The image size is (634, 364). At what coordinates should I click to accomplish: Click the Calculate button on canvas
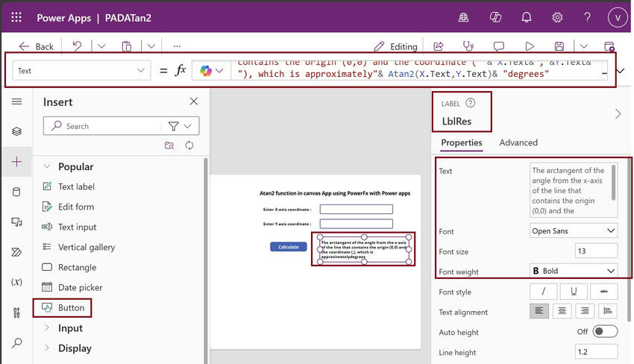pos(289,247)
